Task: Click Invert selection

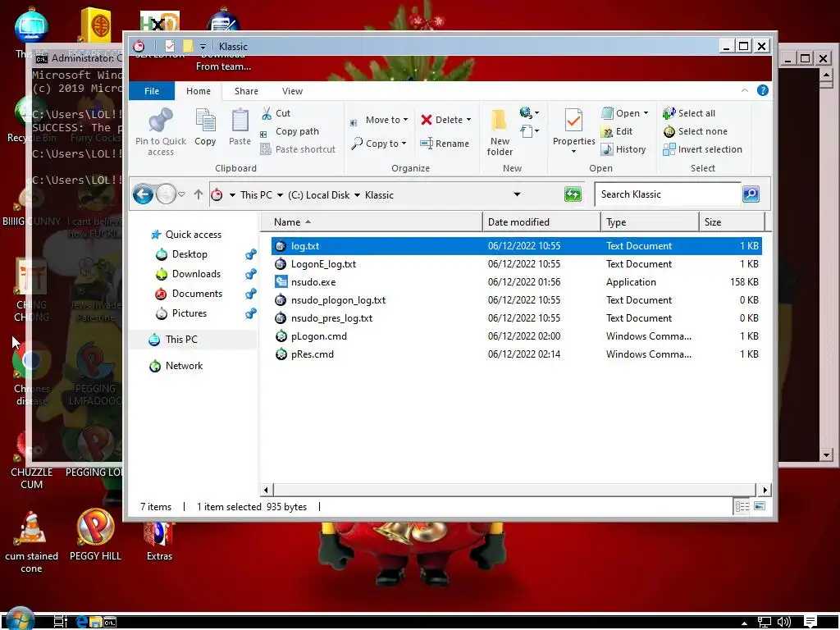Action: (x=702, y=149)
